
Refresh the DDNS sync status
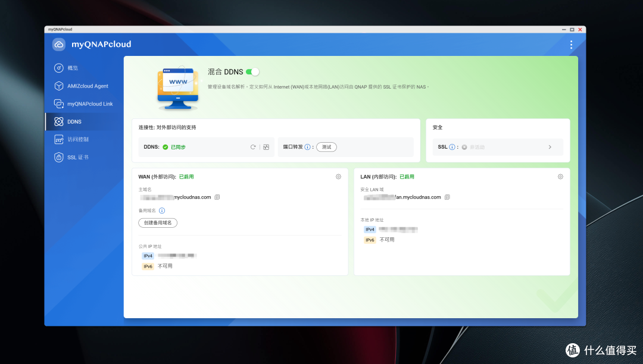[253, 147]
